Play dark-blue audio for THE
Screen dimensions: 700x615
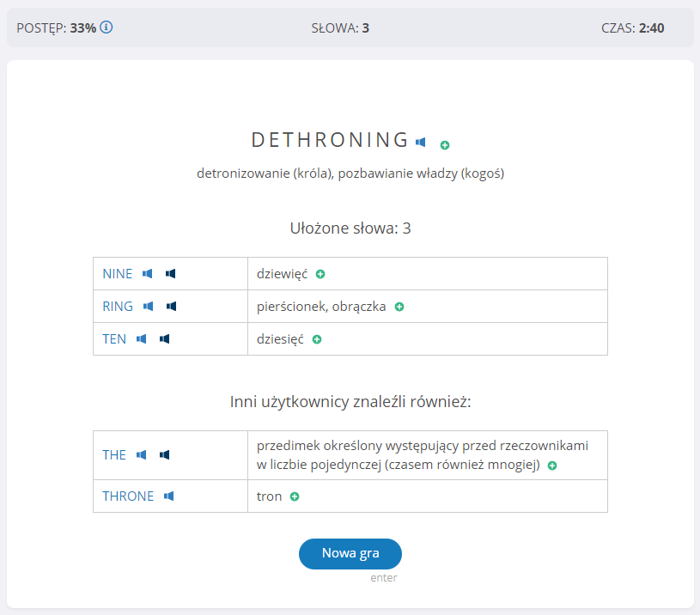(x=165, y=454)
